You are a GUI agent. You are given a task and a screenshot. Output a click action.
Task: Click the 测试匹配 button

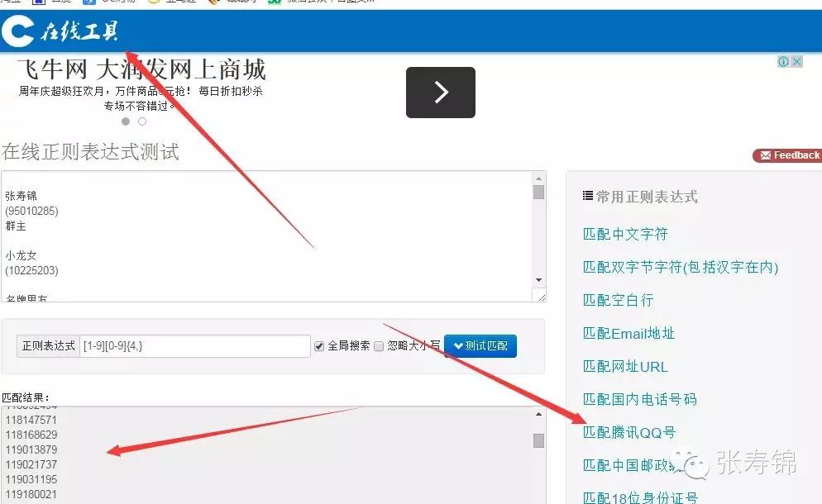point(480,345)
